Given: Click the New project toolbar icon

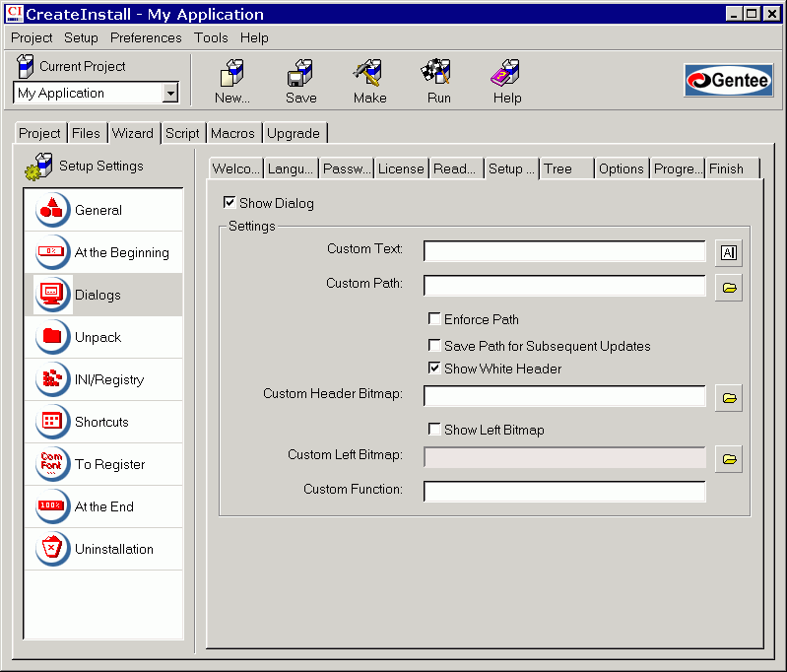Looking at the screenshot, I should pos(232,81).
